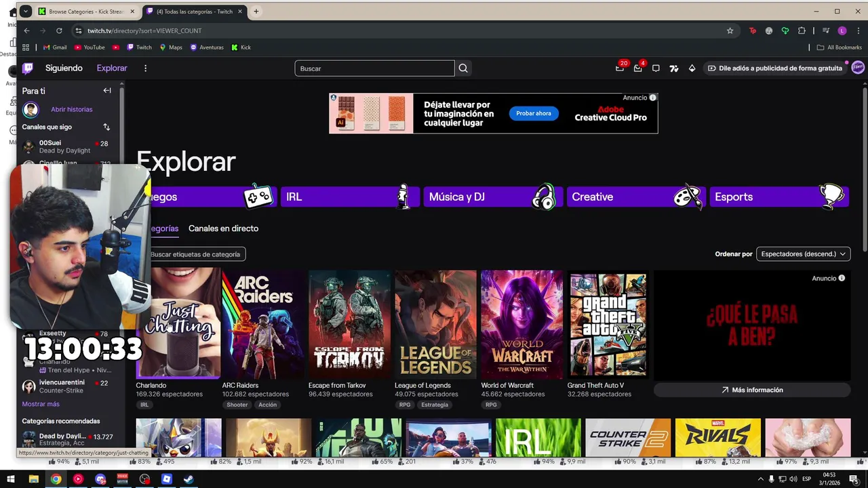Click the Acción tag under ARC Raiders
Image resolution: width=868 pixels, height=488 pixels.
click(x=268, y=405)
